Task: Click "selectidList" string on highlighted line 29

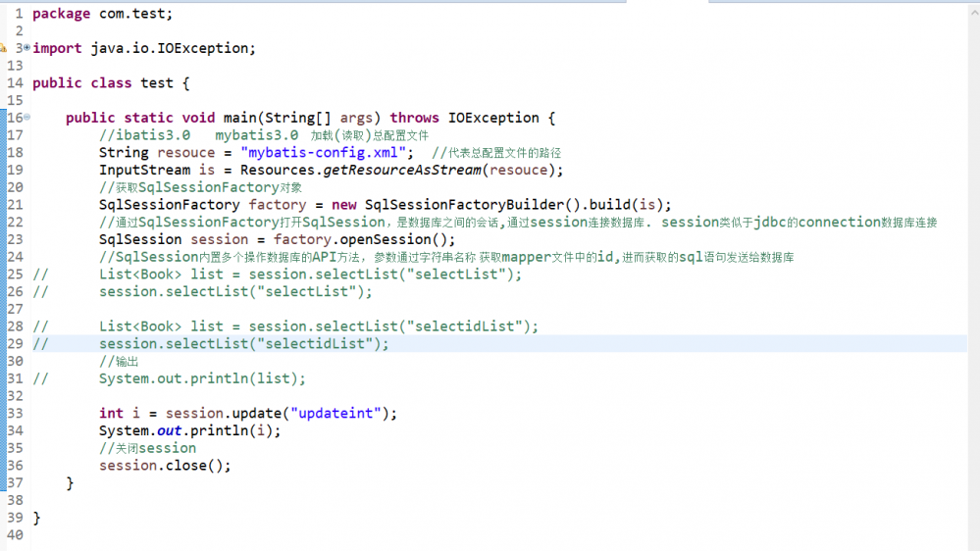Action: coord(315,344)
